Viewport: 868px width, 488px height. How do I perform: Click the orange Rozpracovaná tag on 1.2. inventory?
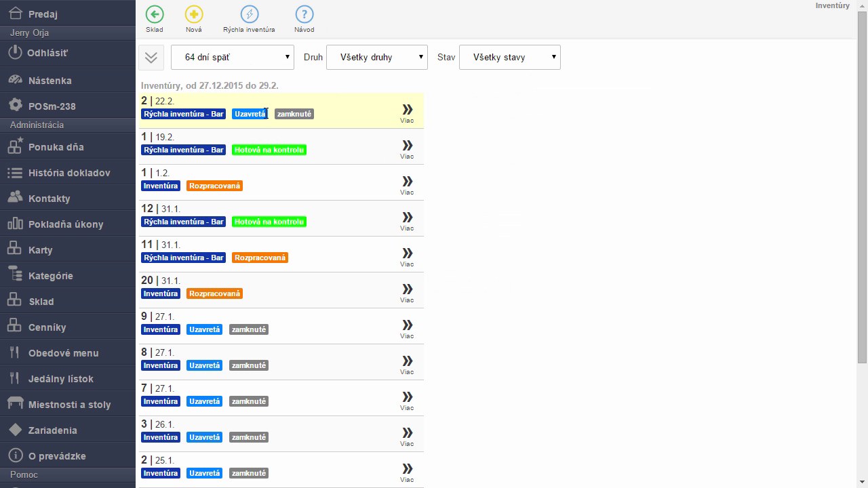[214, 186]
